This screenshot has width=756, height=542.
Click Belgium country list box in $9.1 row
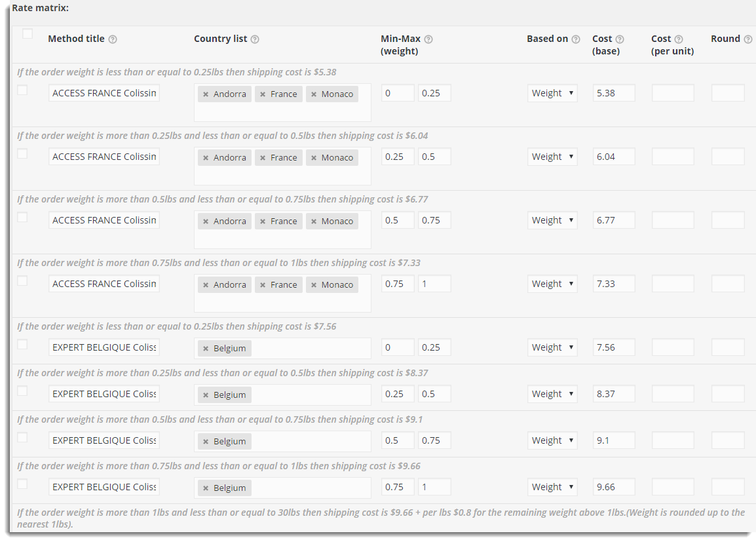(282, 441)
